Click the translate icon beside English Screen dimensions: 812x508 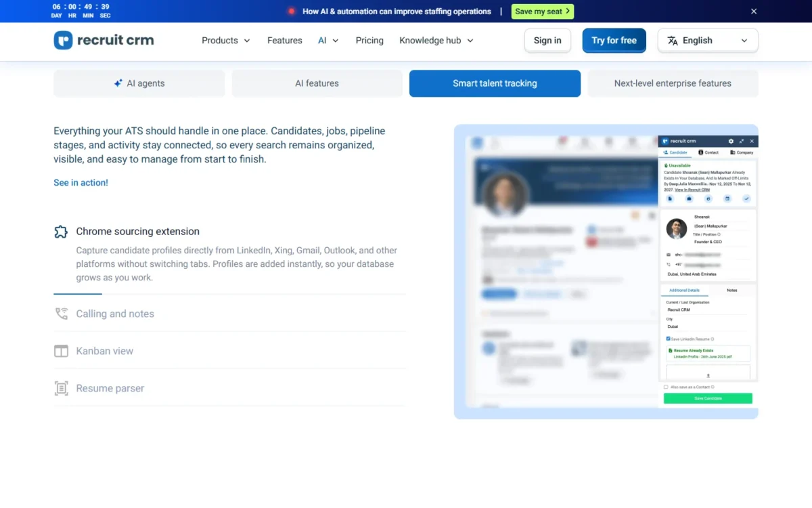672,41
